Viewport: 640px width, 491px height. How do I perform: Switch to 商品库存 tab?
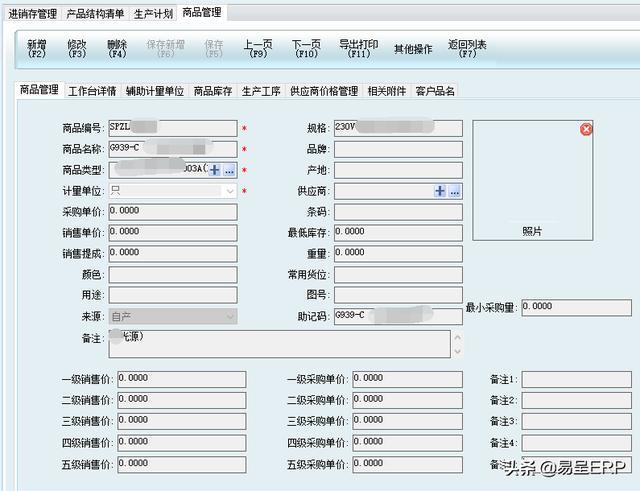click(x=213, y=91)
